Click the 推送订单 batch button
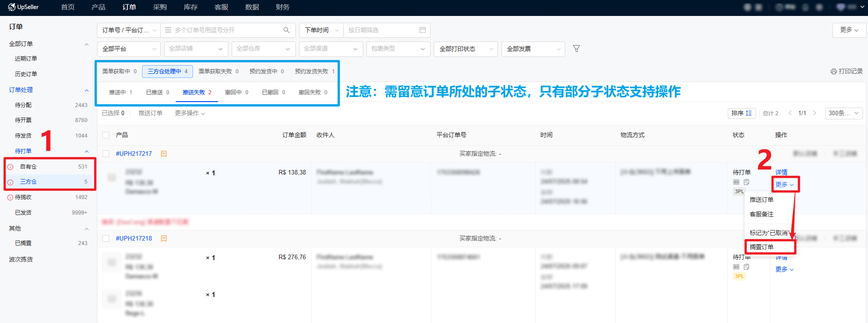Viewport: 868px width, 323px height. point(150,113)
